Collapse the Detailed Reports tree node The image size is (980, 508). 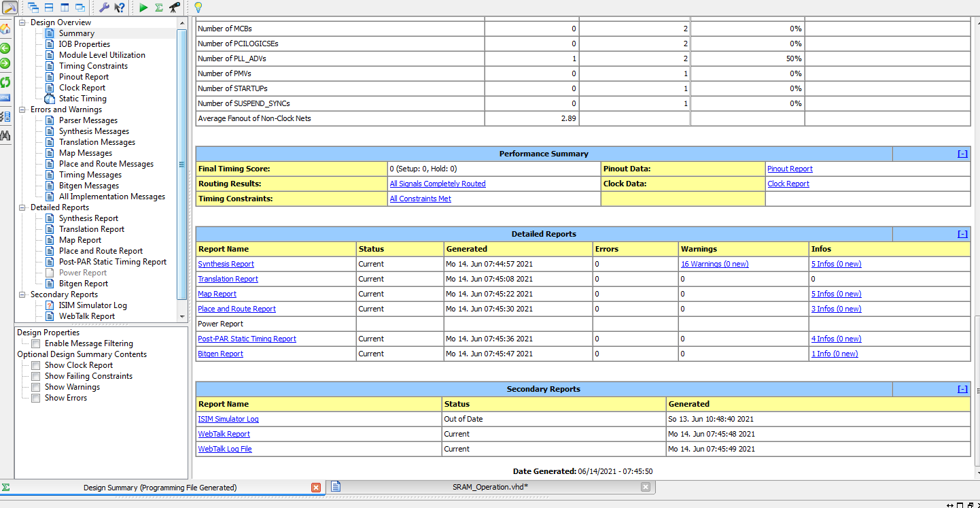pos(22,207)
